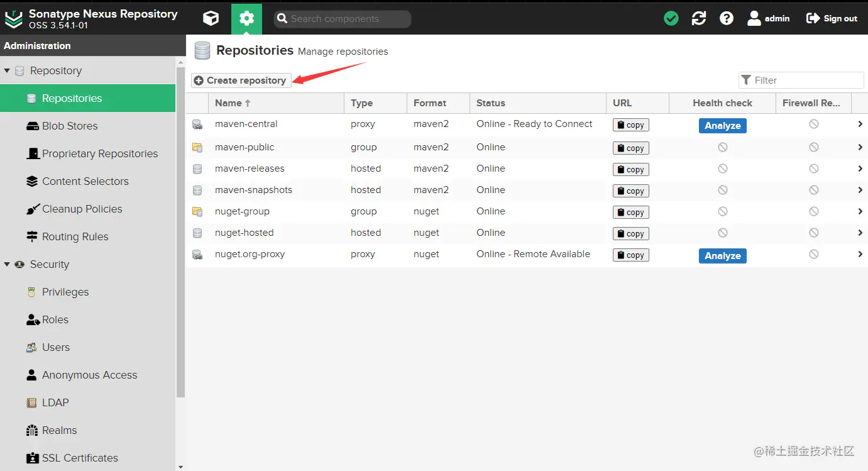
Task: Analyze nuget.org-proxy health
Action: (723, 256)
